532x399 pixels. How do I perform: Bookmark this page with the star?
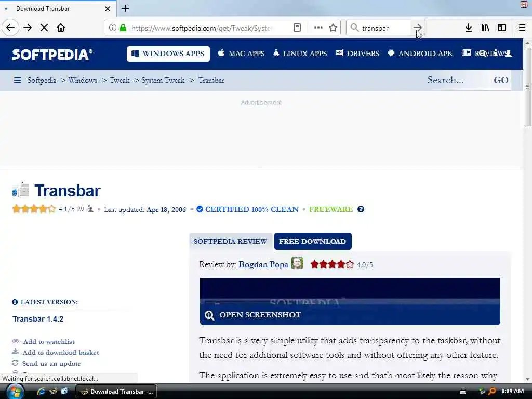[333, 28]
